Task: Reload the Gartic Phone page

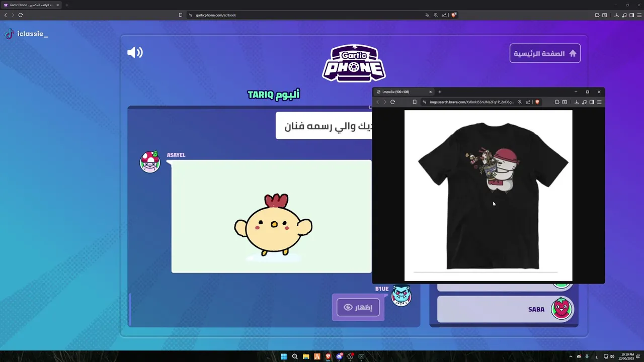Action: pyautogui.click(x=21, y=15)
